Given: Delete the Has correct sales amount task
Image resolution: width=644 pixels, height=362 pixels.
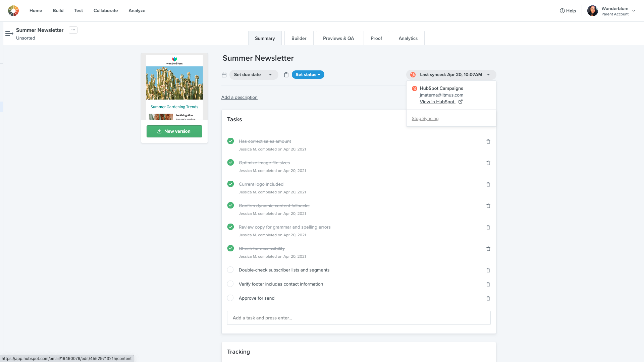Looking at the screenshot, I should tap(488, 141).
